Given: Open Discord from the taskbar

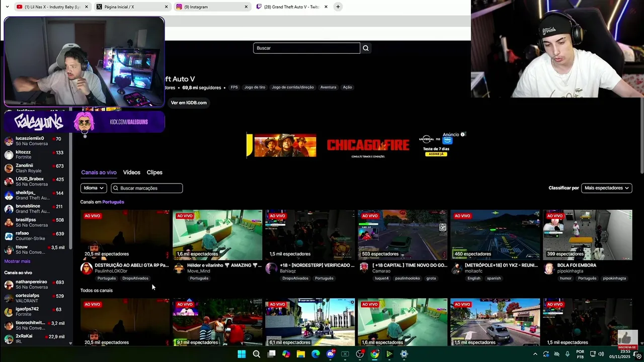Looking at the screenshot, I should [x=331, y=354].
